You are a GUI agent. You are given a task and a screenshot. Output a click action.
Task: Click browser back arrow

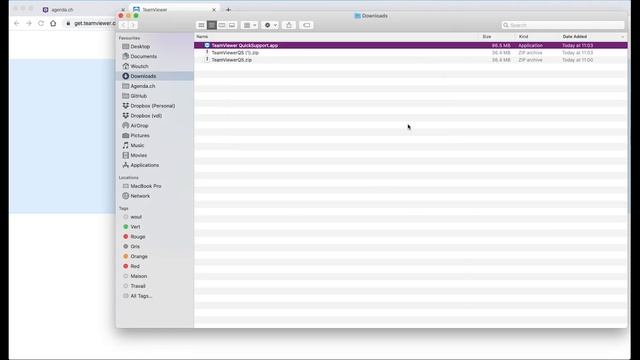[x=17, y=23]
